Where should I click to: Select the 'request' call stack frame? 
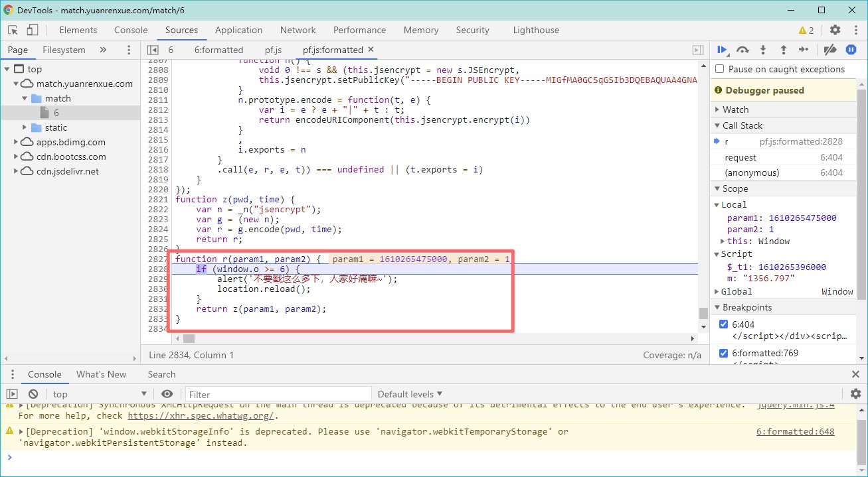tap(783, 157)
